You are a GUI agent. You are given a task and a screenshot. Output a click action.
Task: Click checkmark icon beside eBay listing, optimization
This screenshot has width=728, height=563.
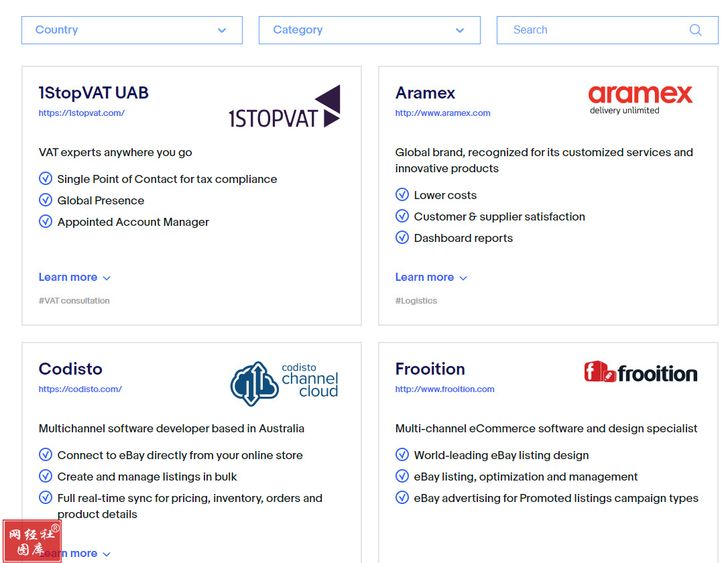click(x=402, y=476)
